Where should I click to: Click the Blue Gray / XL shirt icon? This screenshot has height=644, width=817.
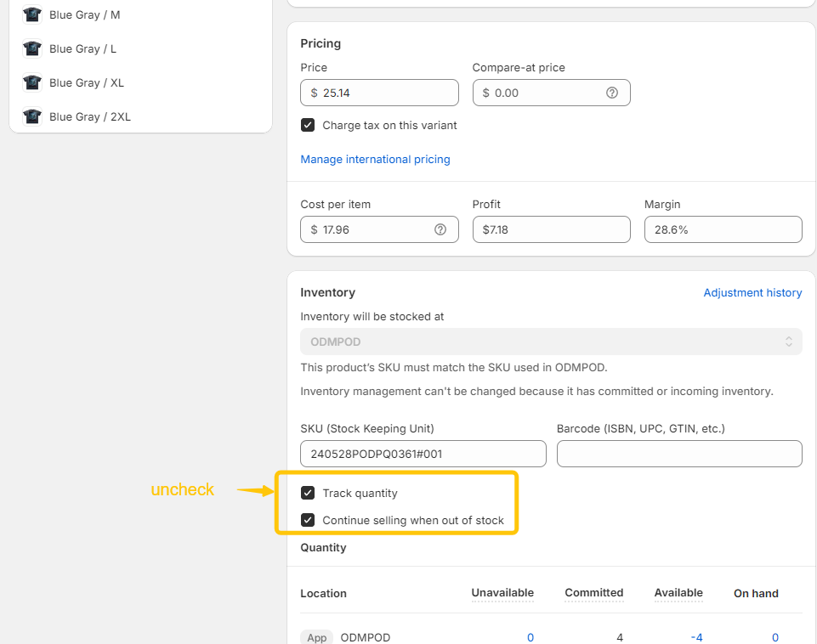32,83
